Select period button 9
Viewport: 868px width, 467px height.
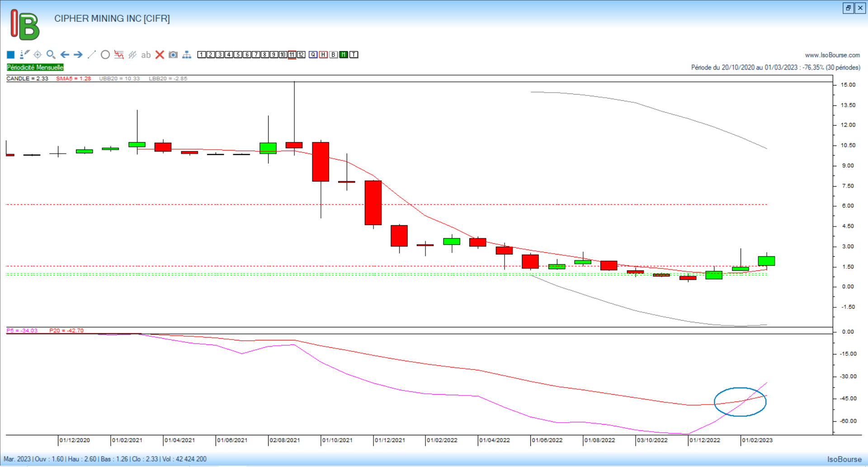[274, 55]
